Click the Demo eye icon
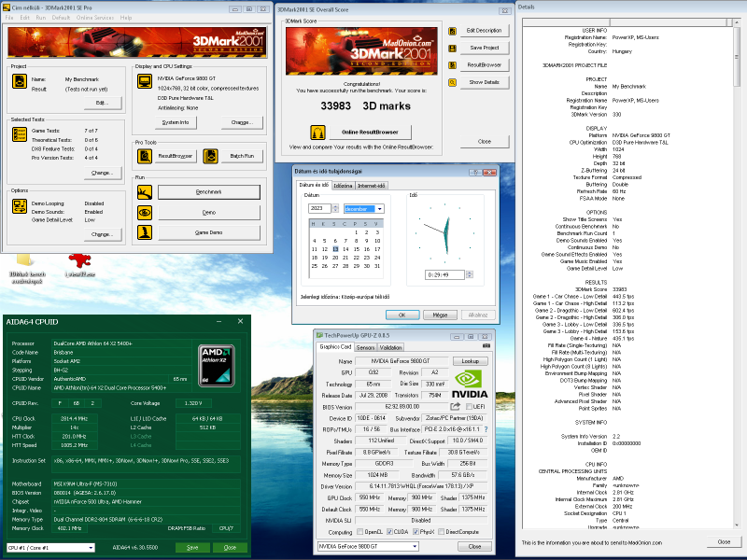 click(145, 213)
